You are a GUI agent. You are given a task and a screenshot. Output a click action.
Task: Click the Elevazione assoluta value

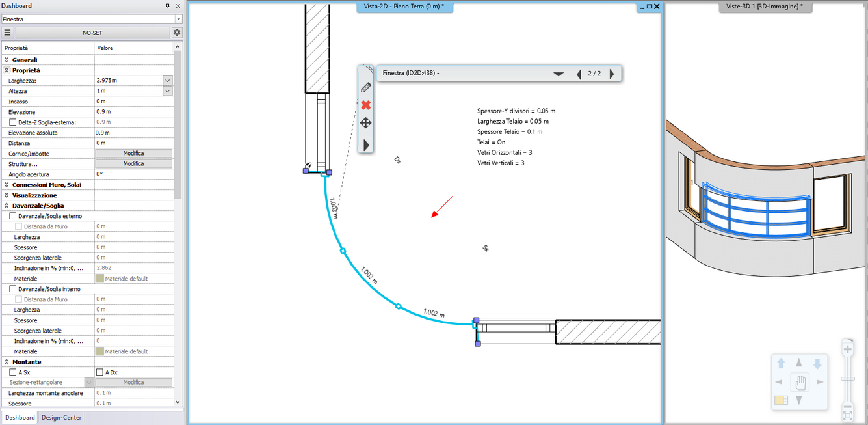pos(134,133)
